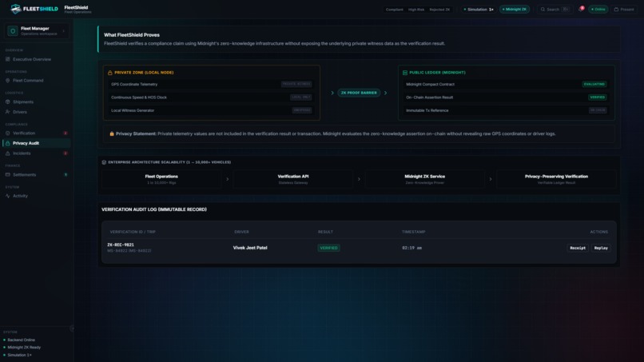Click the Midnight ZK status pill
This screenshot has width=644, height=362.
tap(515, 9)
